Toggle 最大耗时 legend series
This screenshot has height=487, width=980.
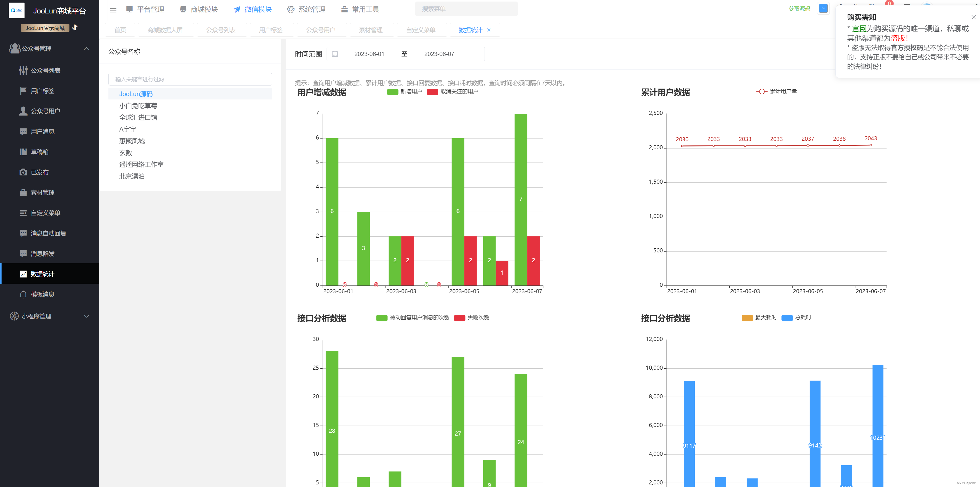point(759,318)
